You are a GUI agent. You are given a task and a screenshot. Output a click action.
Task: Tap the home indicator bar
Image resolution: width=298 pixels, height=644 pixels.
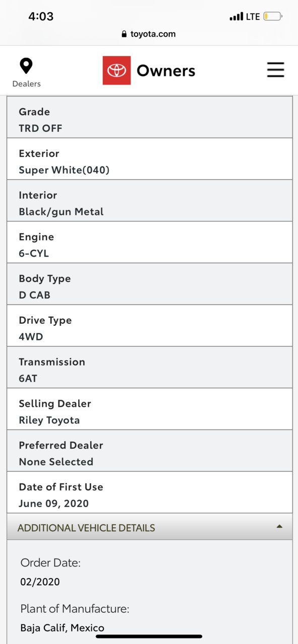pos(149,636)
